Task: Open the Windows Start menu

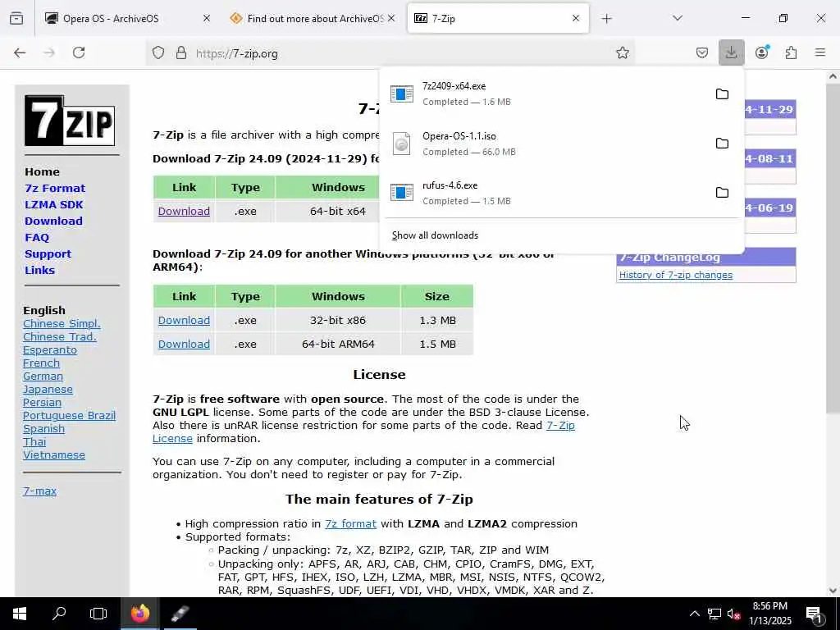Action: (x=20, y=614)
